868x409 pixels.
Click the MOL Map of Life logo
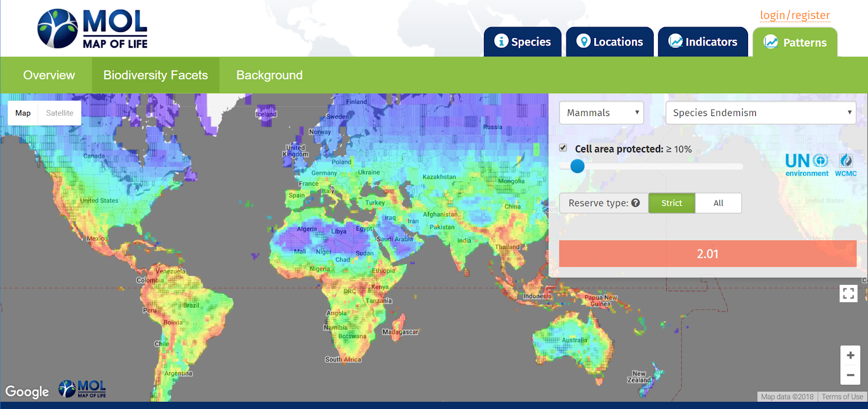click(93, 29)
